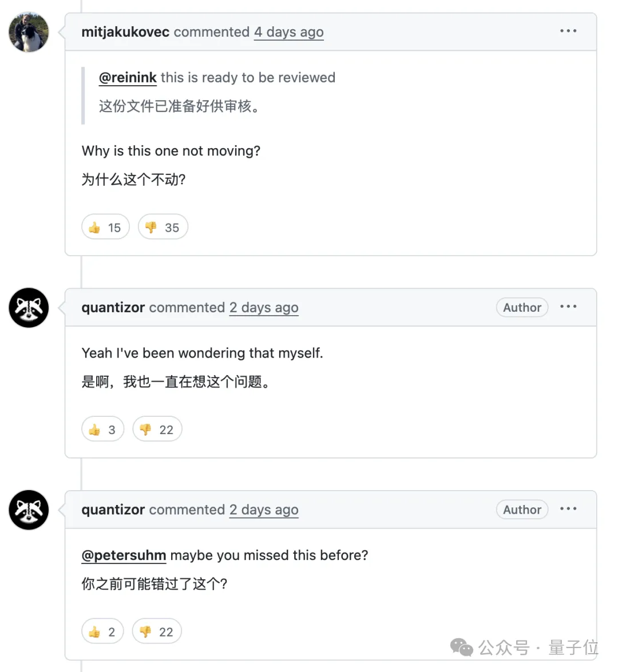
Task: Open the mitjakukovec username link
Action: pos(125,32)
